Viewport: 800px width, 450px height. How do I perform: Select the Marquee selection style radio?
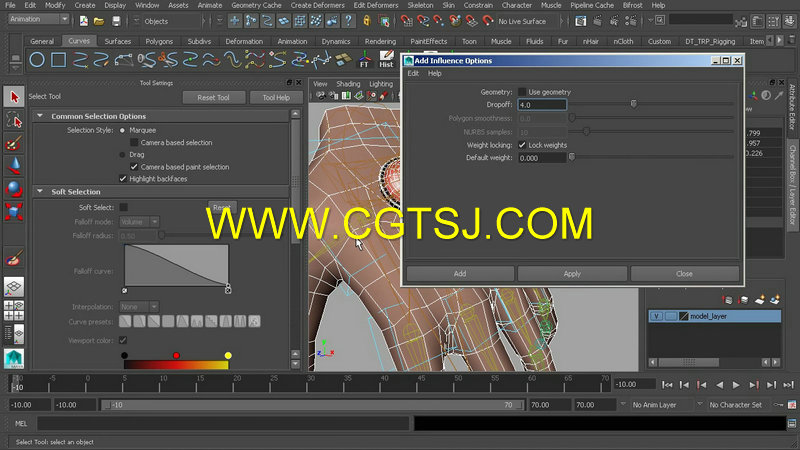122,131
